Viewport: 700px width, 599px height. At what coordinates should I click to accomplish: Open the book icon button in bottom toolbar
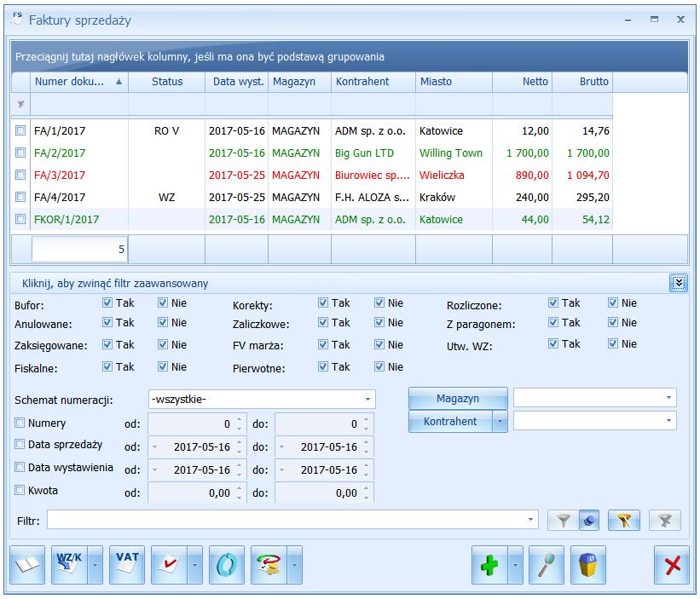(x=27, y=565)
